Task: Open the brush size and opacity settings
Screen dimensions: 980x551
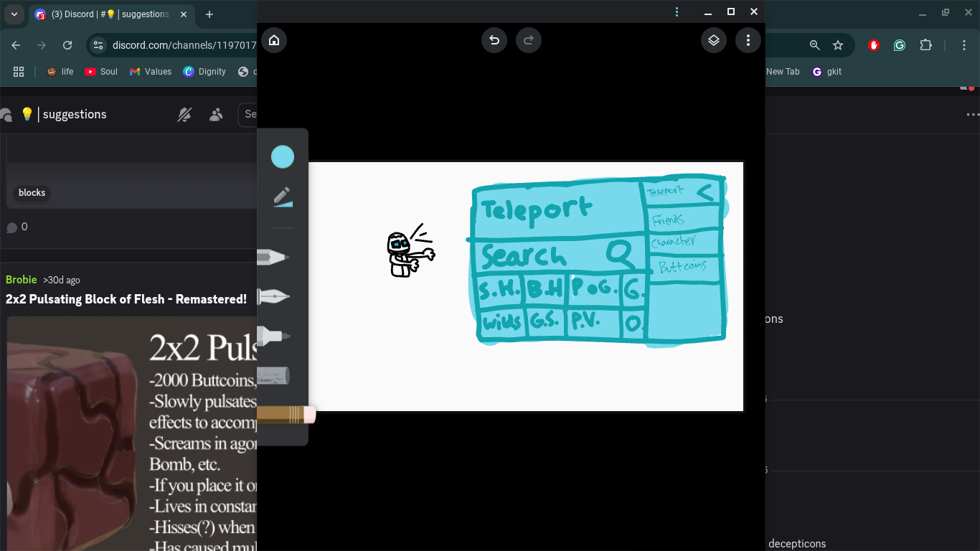Action: click(x=283, y=197)
